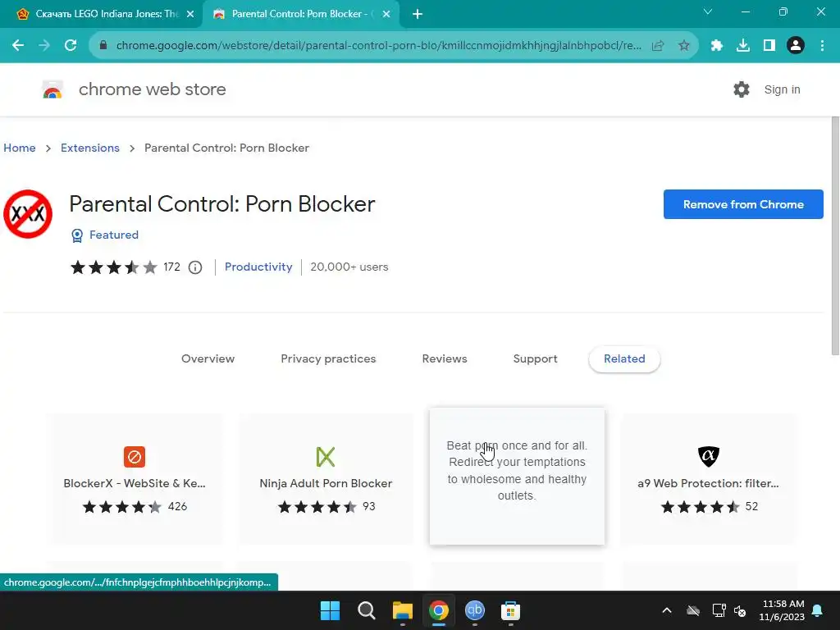Open the Chrome downloads icon

tap(743, 46)
